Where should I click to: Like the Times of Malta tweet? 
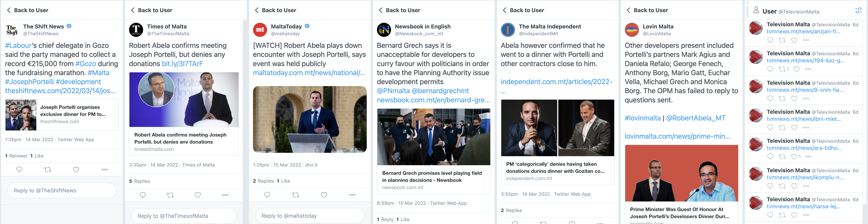(198, 195)
